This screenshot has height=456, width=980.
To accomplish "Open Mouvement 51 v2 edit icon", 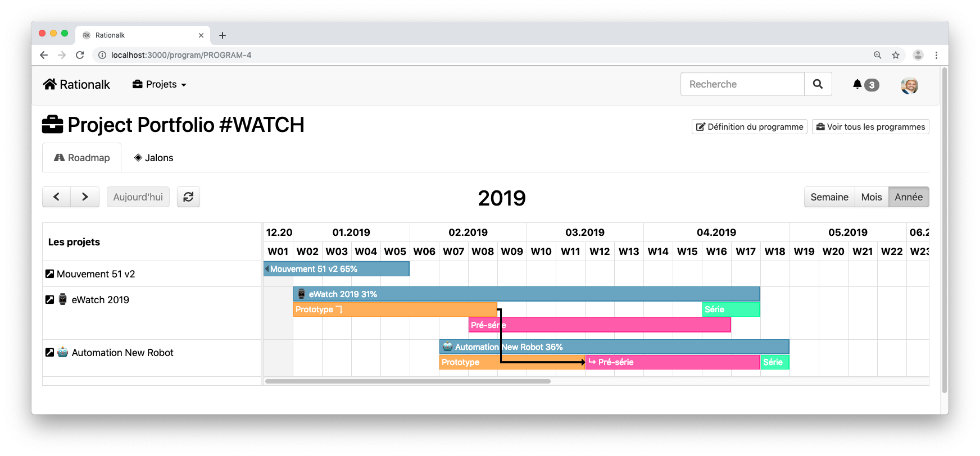I will (49, 273).
